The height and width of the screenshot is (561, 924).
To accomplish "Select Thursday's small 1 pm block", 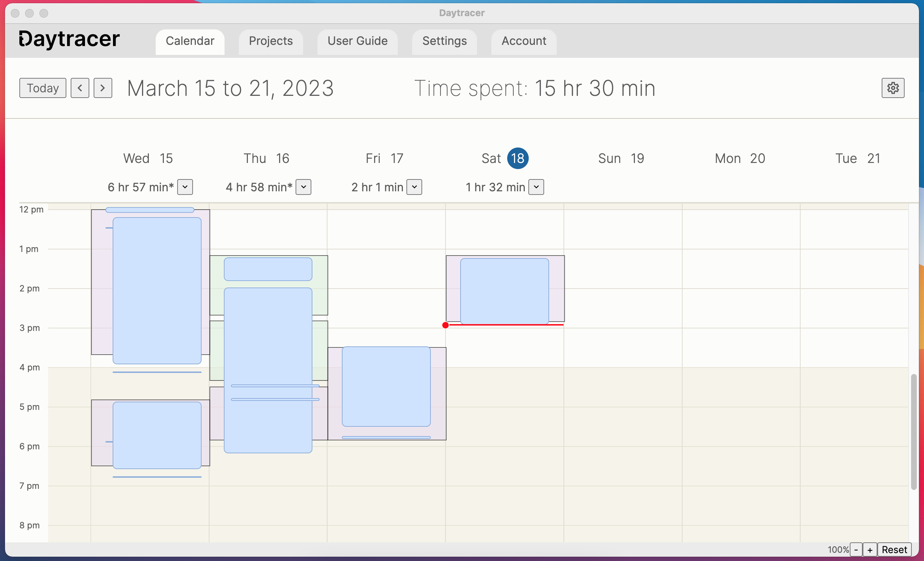I will tap(268, 269).
